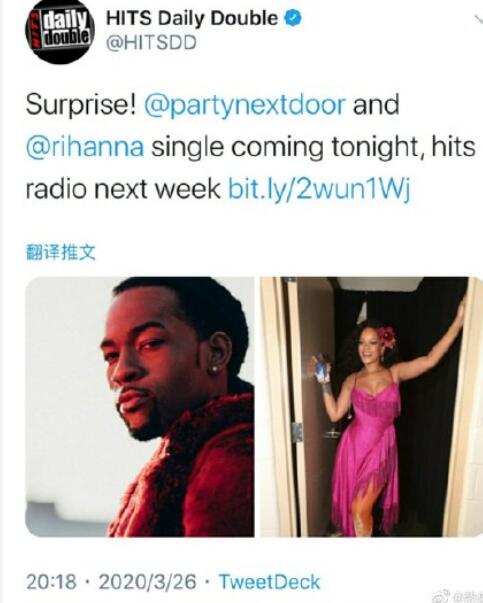Click the 20:18 tweet timestamp
The height and width of the screenshot is (603, 483).
click(51, 581)
